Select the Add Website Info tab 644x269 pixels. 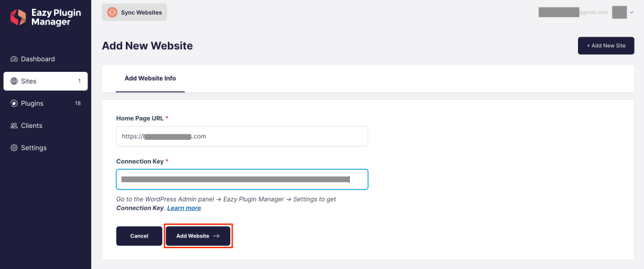[150, 78]
